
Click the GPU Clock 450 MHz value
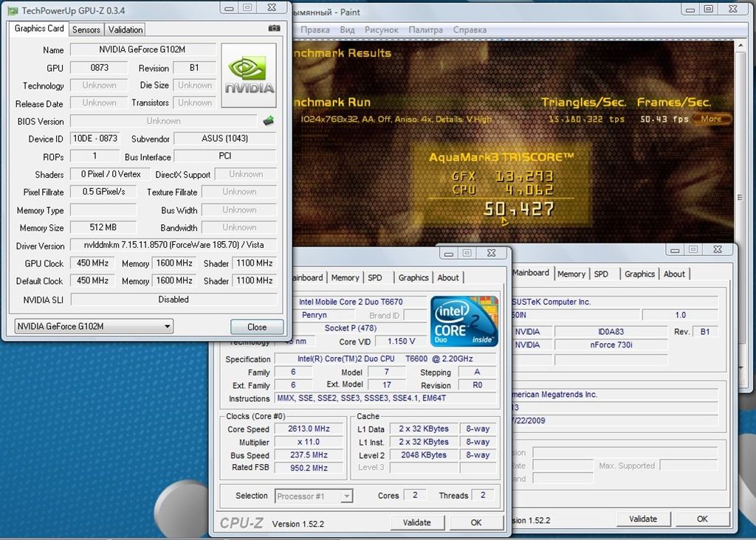[92, 263]
